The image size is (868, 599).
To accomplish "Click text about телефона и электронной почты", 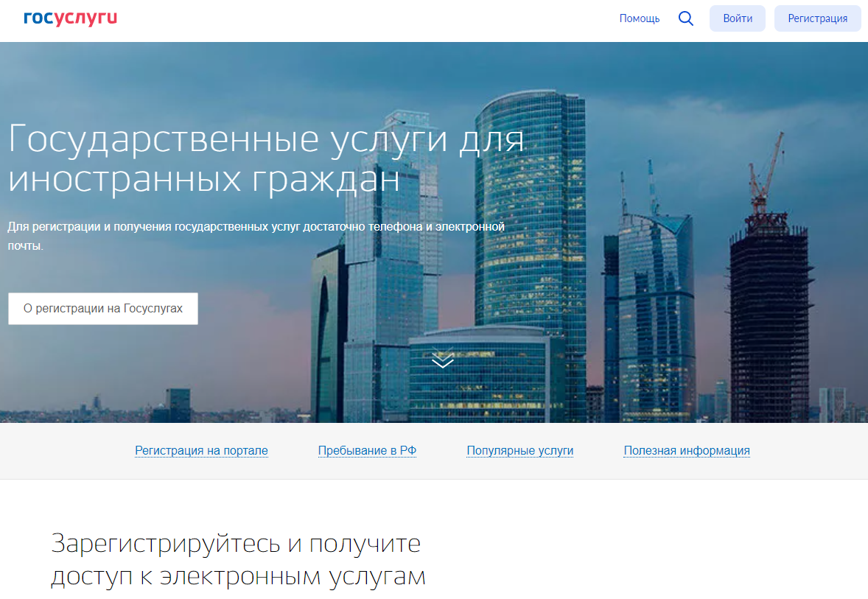I will pyautogui.click(x=256, y=236).
